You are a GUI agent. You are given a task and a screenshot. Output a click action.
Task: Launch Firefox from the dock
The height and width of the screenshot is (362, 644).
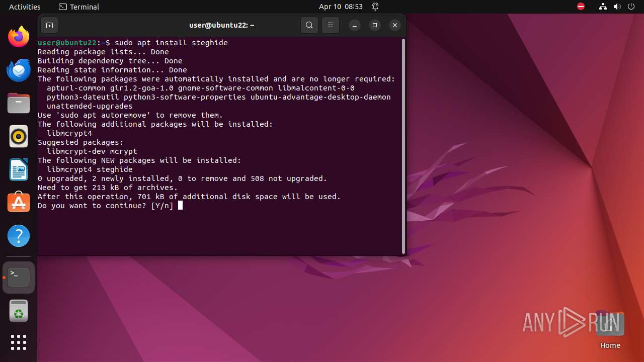19,37
